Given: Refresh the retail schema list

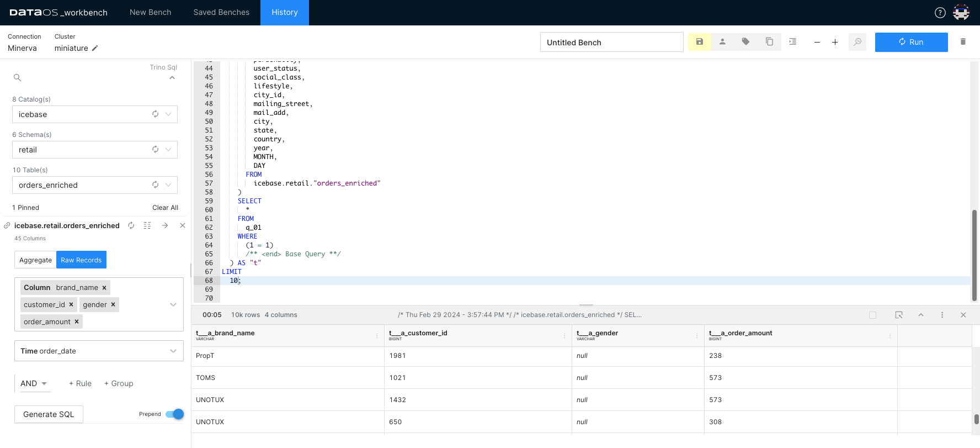Looking at the screenshot, I should pos(156,150).
